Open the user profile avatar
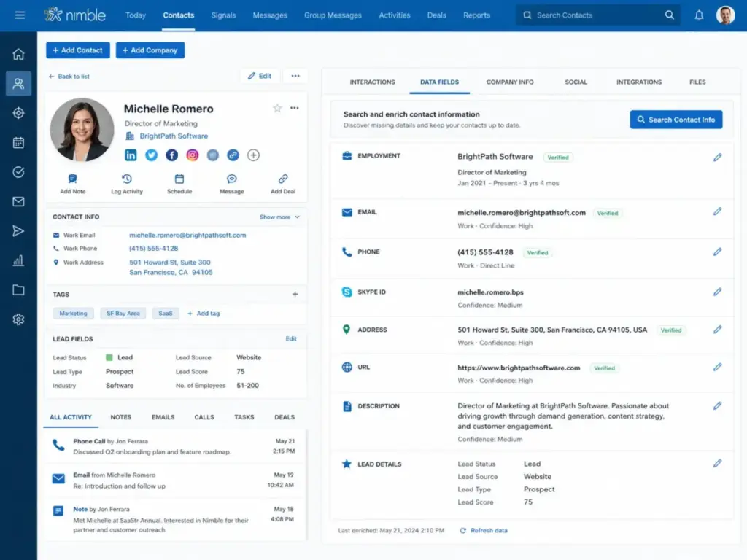This screenshot has width=747, height=560. click(725, 15)
